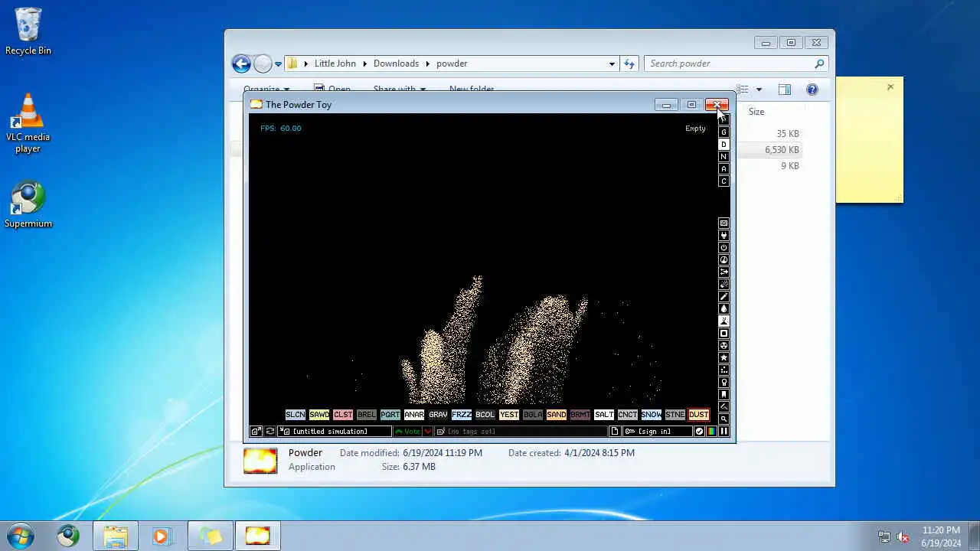This screenshot has width=980, height=551.
Task: Select the SALT element
Action: [604, 415]
